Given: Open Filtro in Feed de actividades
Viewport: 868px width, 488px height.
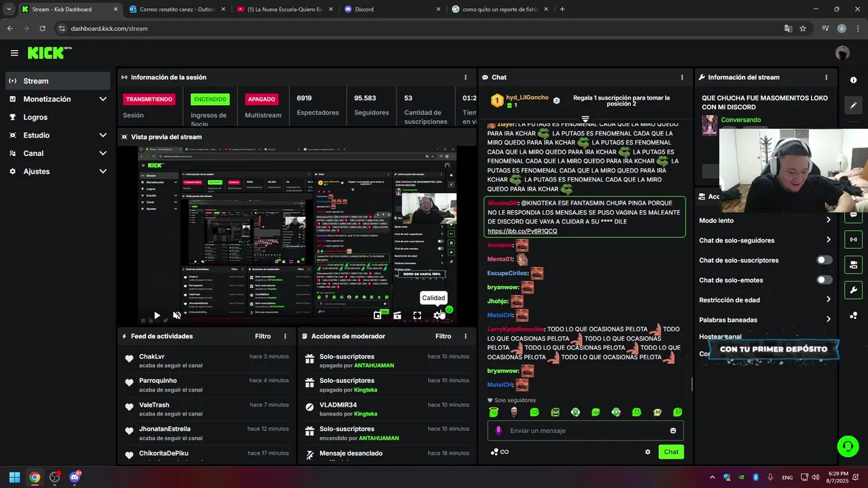Looking at the screenshot, I should point(262,336).
